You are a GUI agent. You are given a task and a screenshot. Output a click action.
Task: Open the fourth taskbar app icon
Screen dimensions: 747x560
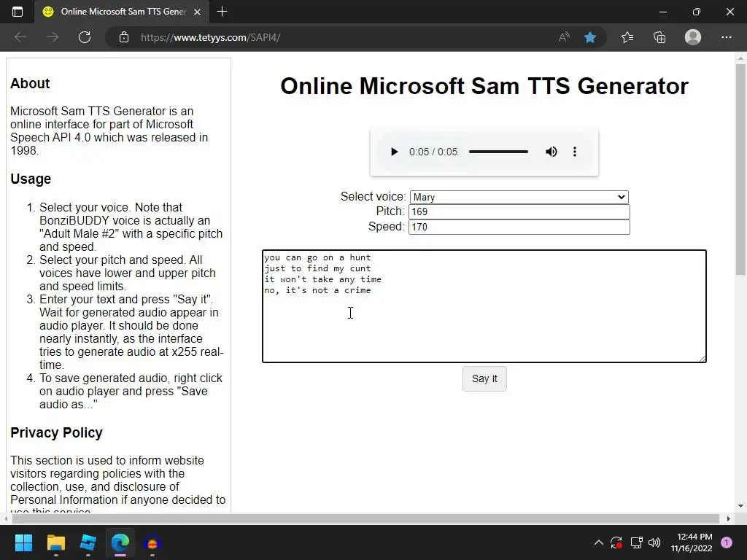click(152, 542)
